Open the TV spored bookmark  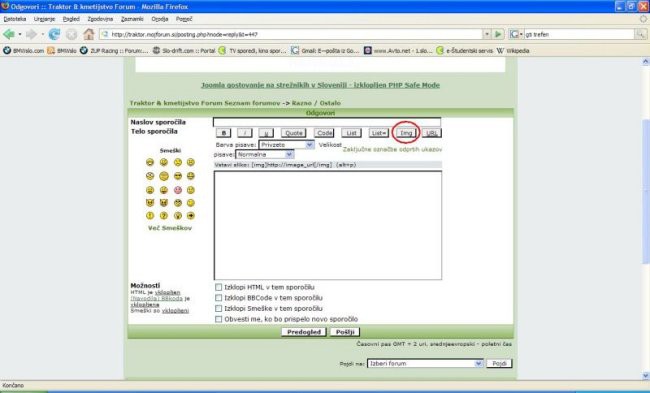252,51
